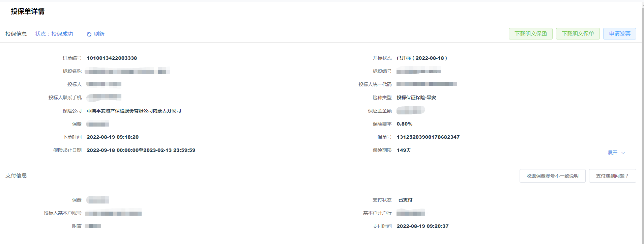Click insurer name 中国平安财产保险股份有限公司内蒙古分公司

[134, 111]
